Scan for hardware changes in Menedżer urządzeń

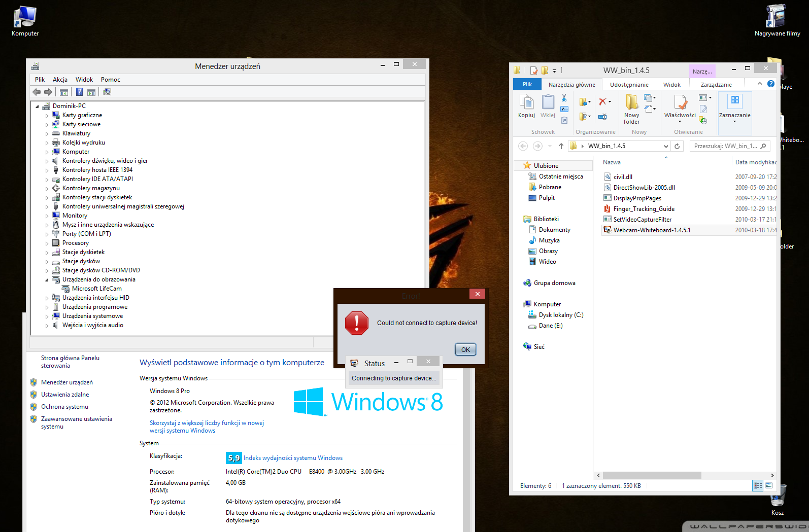point(107,92)
